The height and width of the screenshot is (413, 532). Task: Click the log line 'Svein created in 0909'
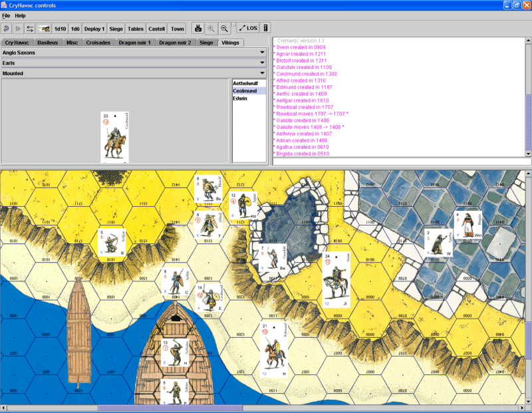click(301, 47)
